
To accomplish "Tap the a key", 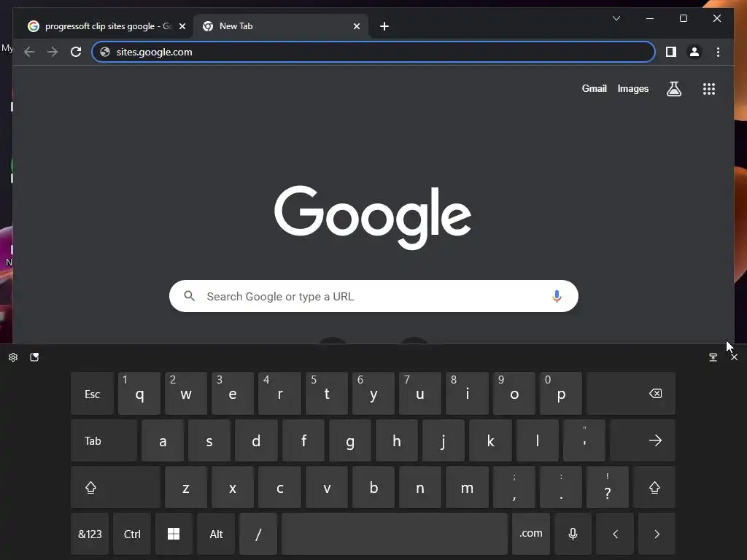I will [163, 440].
